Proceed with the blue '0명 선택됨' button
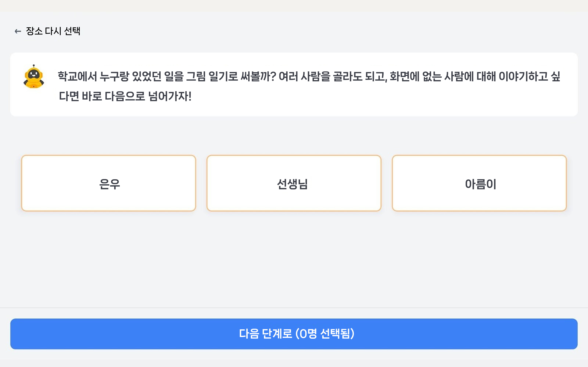Screen dimensions: 588x367 tap(294, 334)
